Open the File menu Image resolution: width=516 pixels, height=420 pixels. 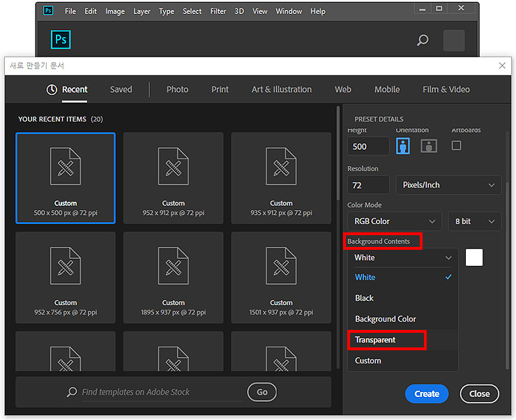coord(70,11)
